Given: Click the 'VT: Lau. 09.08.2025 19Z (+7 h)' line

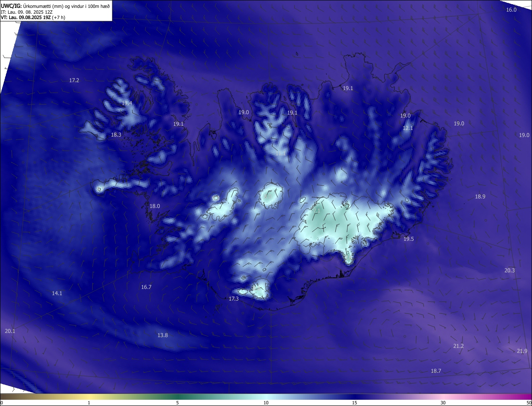Looking at the screenshot, I should (33, 17).
